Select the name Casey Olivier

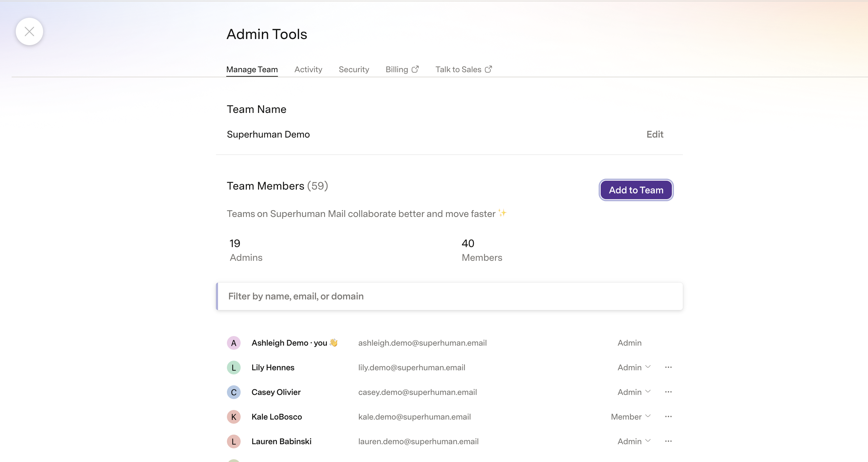(276, 392)
